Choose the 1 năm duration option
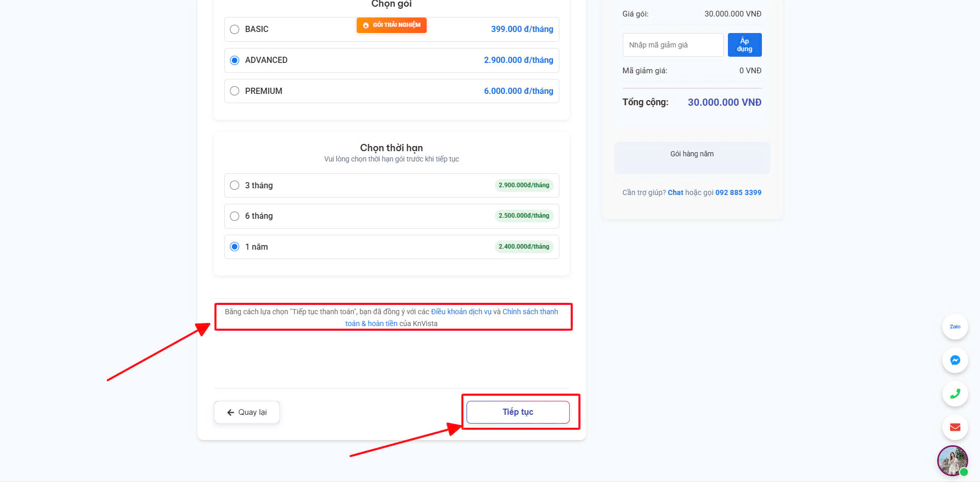980x486 pixels. (235, 247)
